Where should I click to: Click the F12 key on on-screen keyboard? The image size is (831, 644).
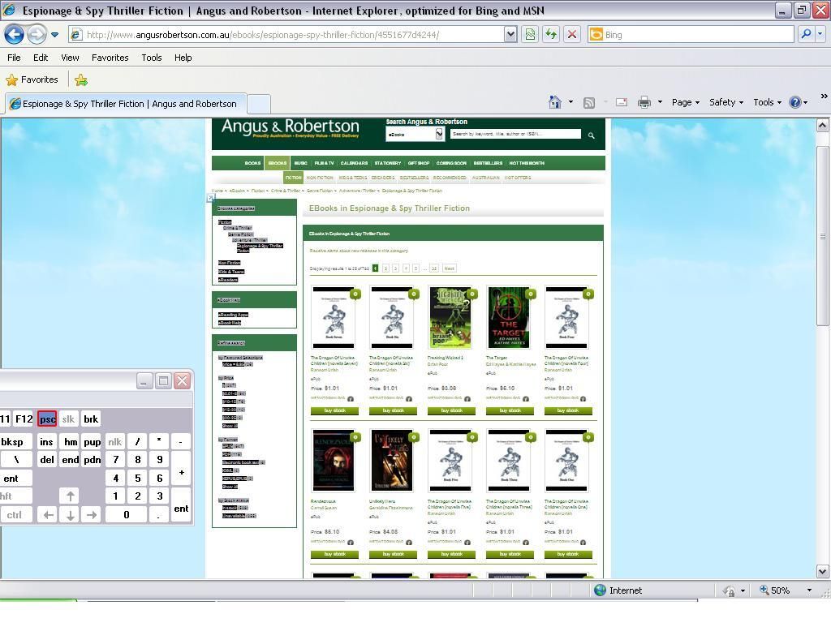pos(24,419)
